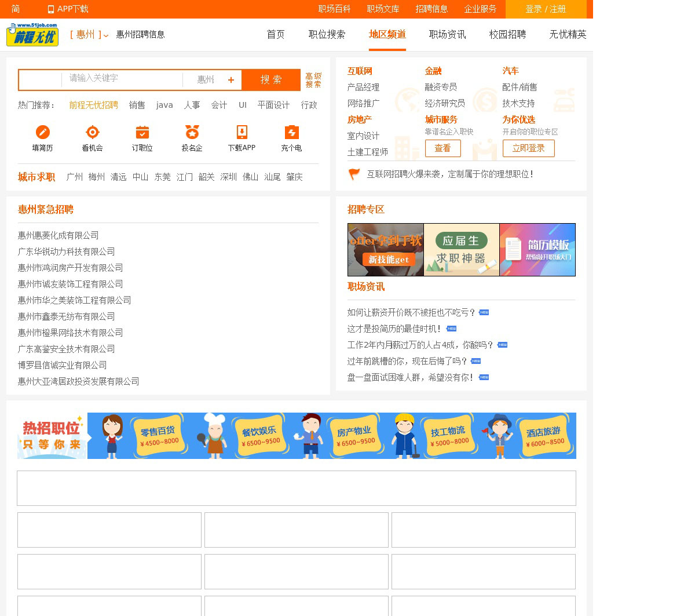The height and width of the screenshot is (616, 695).
Task: Click the 查看 button under 城市服务
Action: [442, 148]
